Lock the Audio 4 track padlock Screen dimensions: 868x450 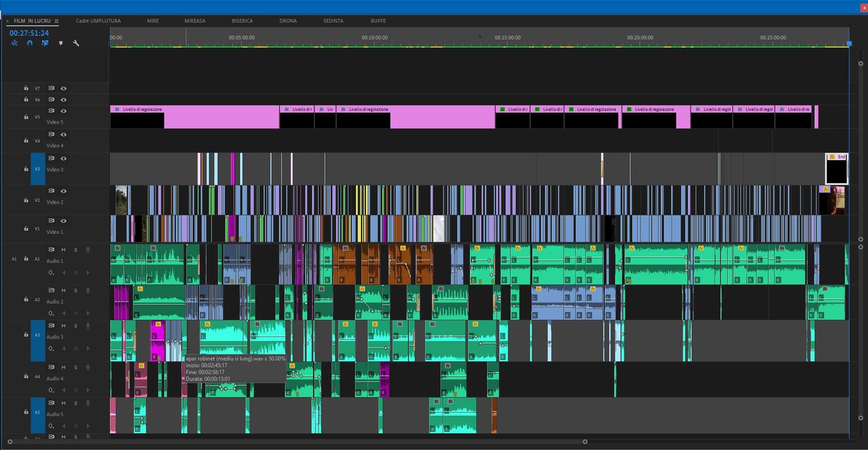point(26,376)
